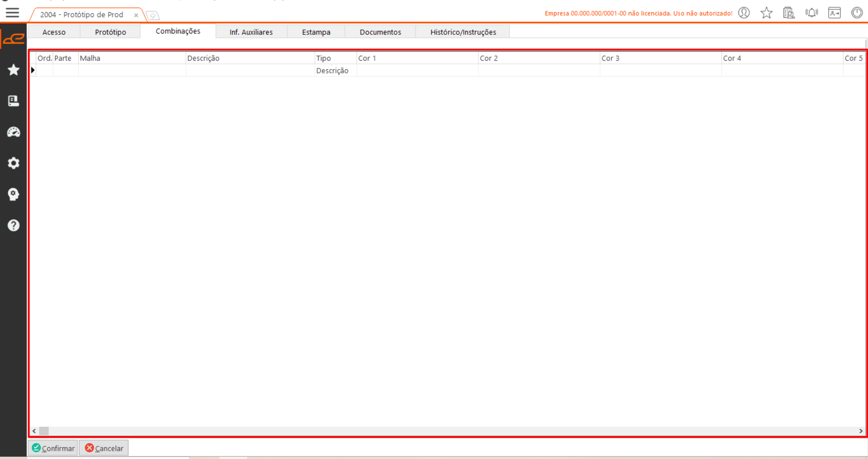Image resolution: width=868 pixels, height=459 pixels.
Task: Close the 2004 - Protótipo de Prod tab
Action: 136,15
